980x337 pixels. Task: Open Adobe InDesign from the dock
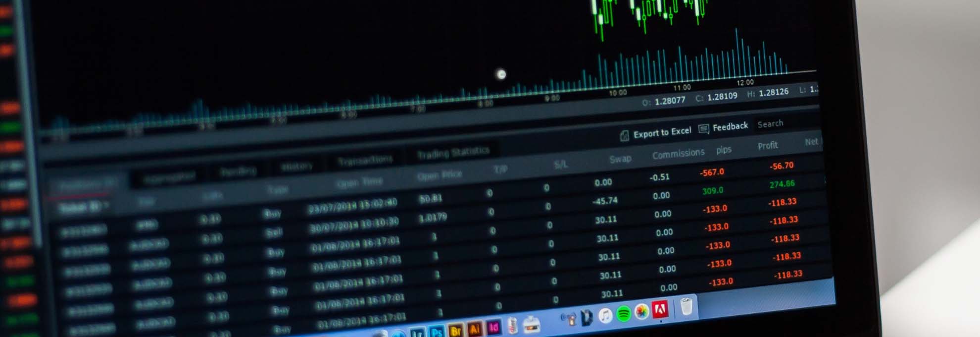point(493,328)
